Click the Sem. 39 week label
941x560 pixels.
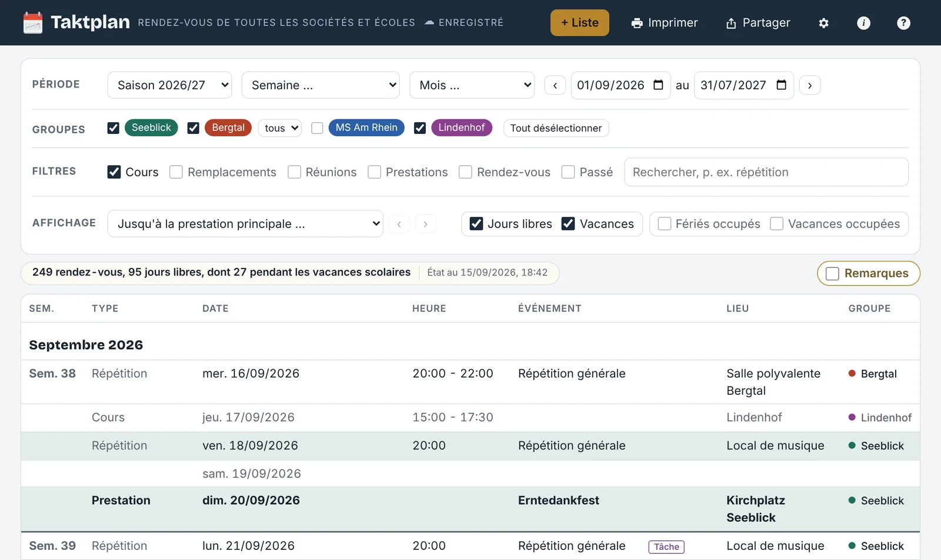pos(52,546)
